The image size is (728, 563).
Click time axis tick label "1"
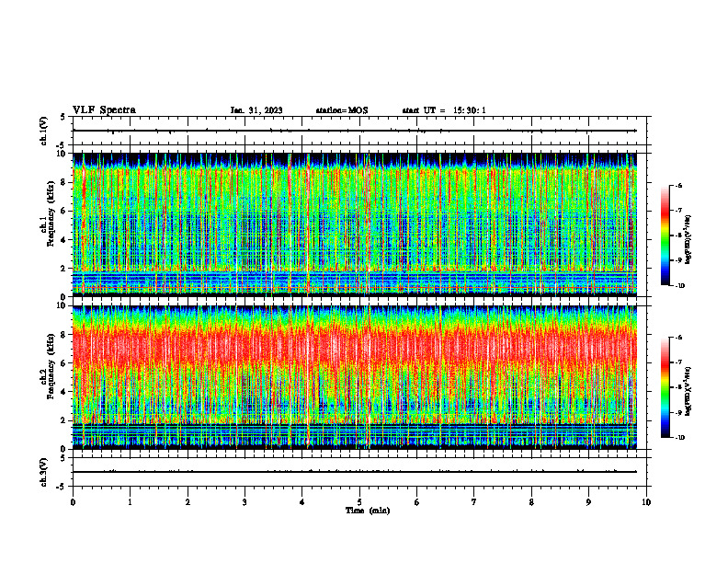click(130, 502)
